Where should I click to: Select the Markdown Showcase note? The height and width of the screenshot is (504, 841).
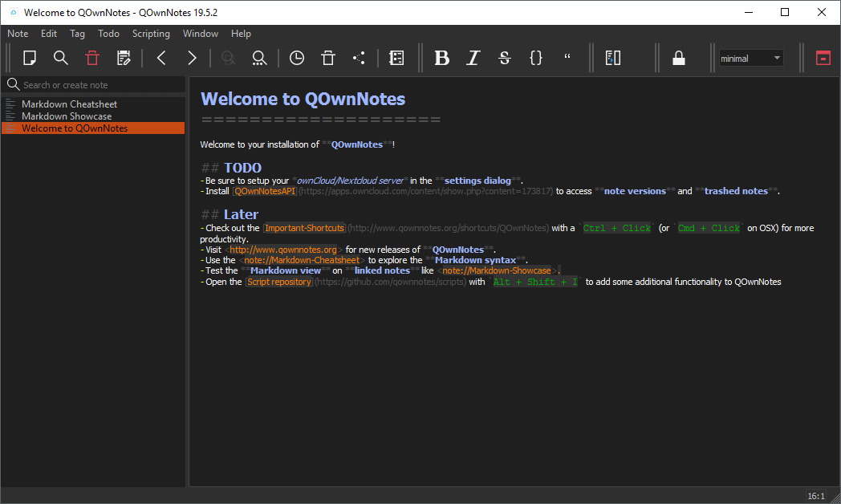[93, 116]
